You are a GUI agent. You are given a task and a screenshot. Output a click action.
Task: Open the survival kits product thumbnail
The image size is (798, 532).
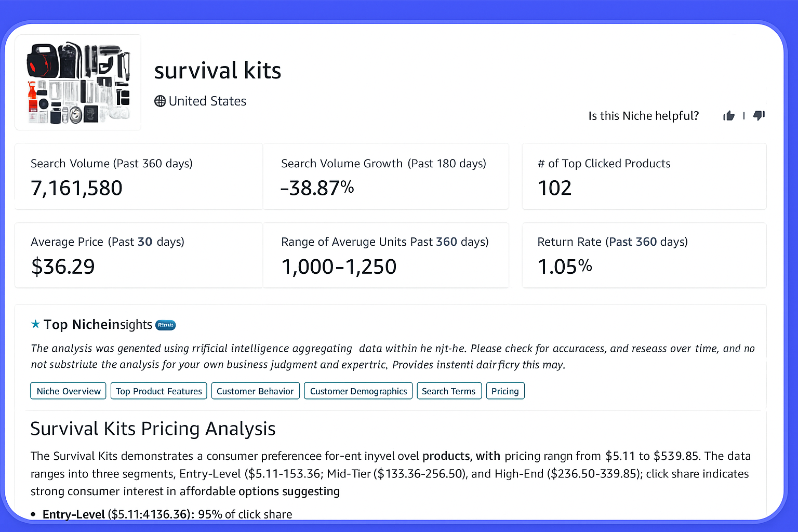point(78,82)
